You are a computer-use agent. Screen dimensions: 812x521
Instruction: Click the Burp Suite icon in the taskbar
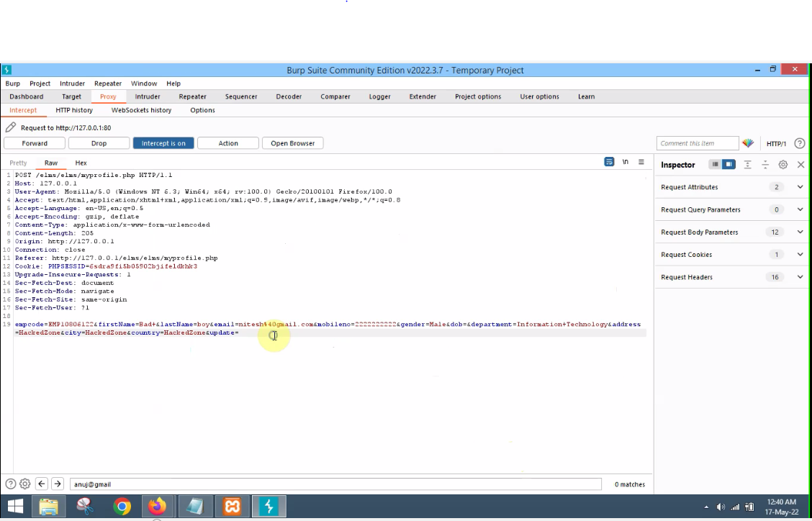point(269,507)
